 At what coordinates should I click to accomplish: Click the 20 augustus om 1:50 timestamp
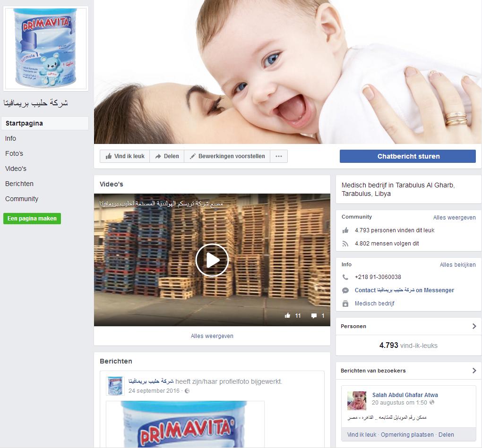tap(399, 403)
